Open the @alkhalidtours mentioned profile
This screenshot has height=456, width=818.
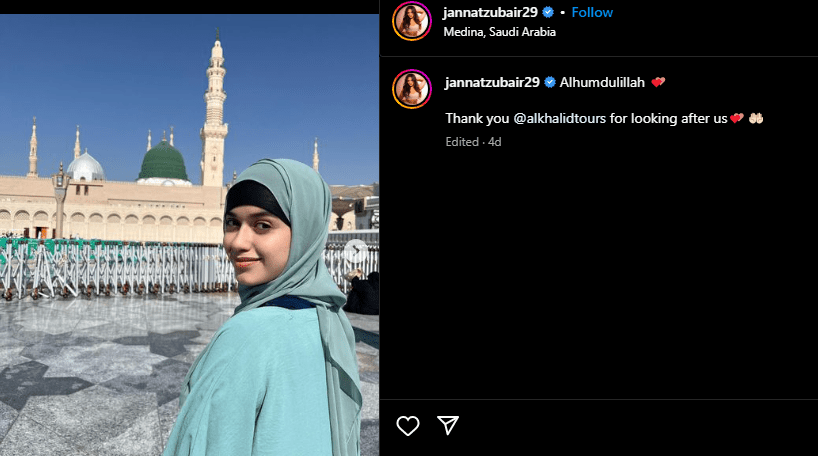coord(560,118)
